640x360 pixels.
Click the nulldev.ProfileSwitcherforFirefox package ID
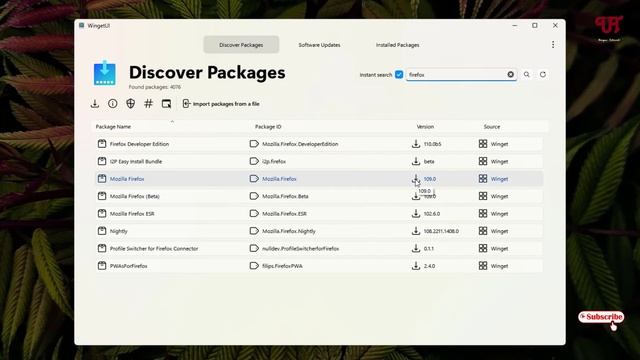[300, 249]
